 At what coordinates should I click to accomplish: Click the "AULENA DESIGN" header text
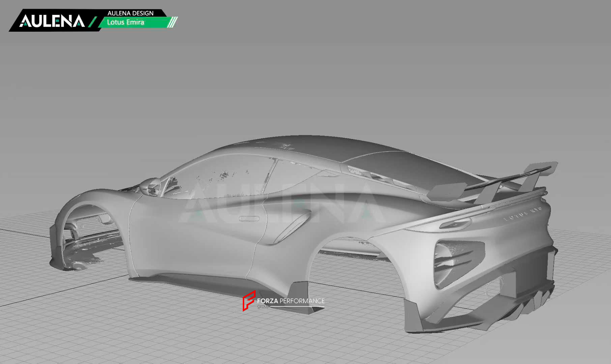[x=130, y=13]
